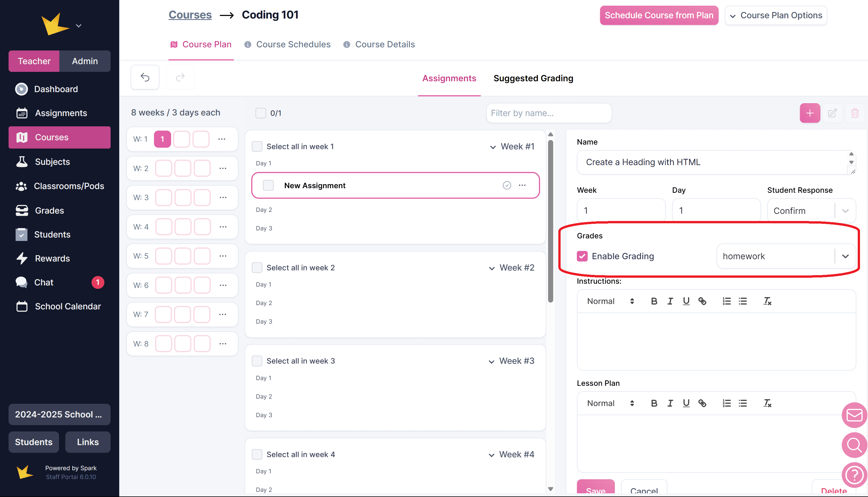This screenshot has width=868, height=497.
Task: Insert link in the Lesson Plan editor toolbar
Action: 702,403
